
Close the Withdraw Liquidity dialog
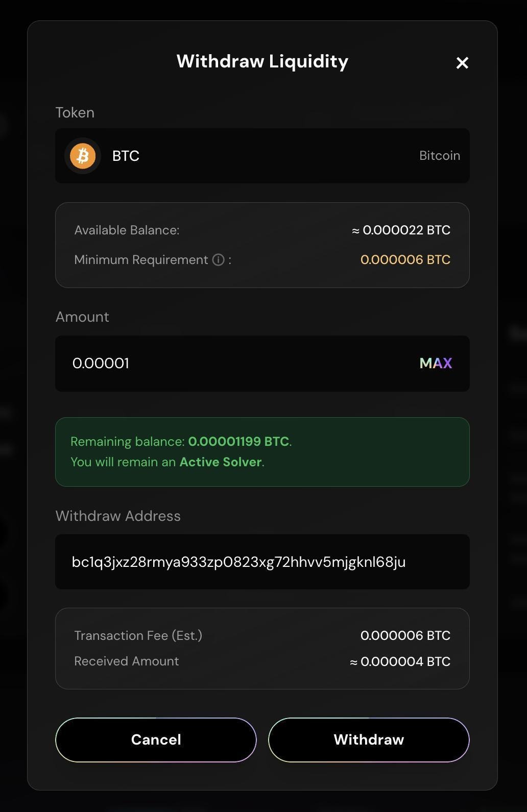pos(462,63)
